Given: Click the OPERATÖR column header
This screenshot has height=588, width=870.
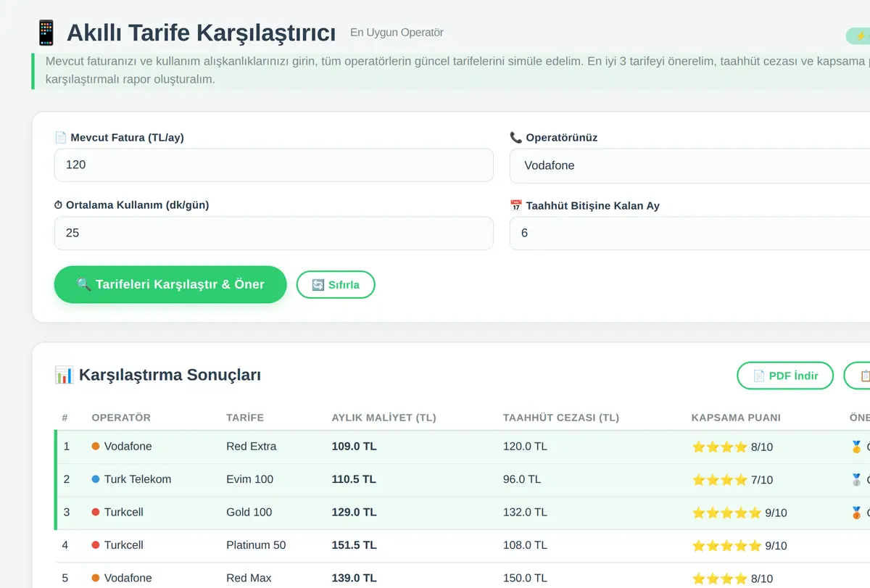Looking at the screenshot, I should (121, 418).
